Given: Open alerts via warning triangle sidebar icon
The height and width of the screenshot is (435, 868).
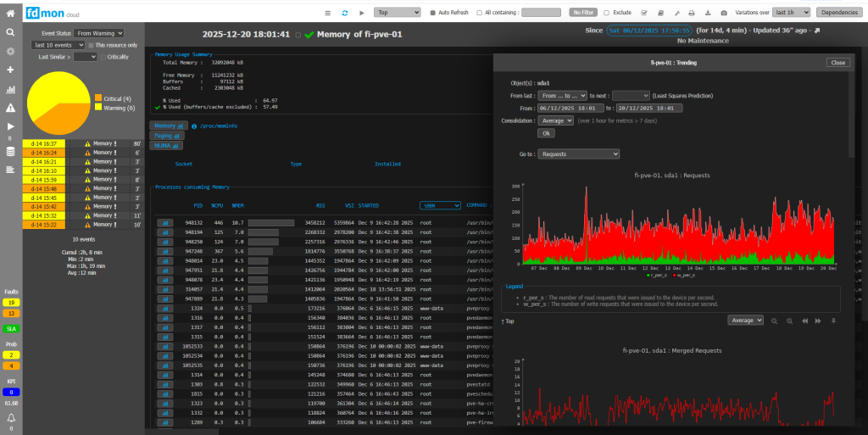Looking at the screenshot, I should click(10, 108).
